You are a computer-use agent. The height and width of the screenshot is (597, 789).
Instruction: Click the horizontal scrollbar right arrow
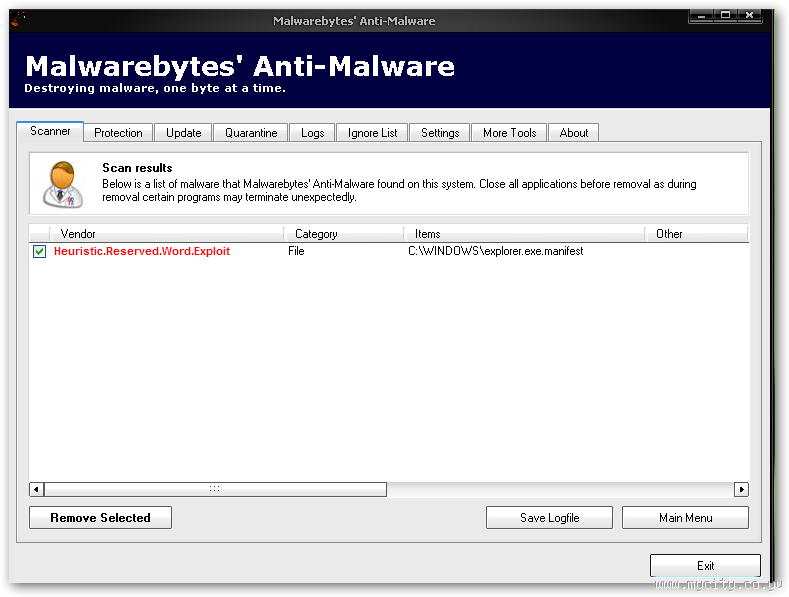point(741,489)
